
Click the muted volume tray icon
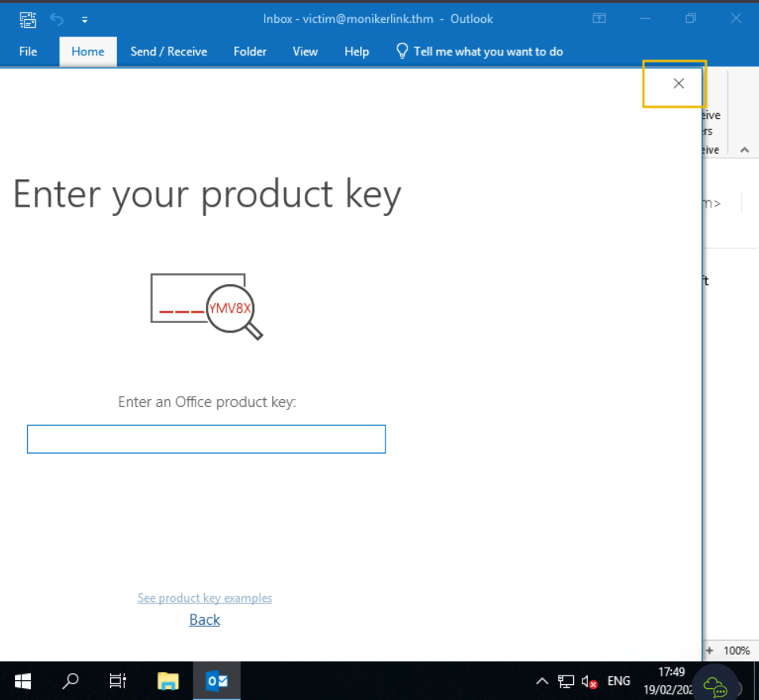point(589,682)
